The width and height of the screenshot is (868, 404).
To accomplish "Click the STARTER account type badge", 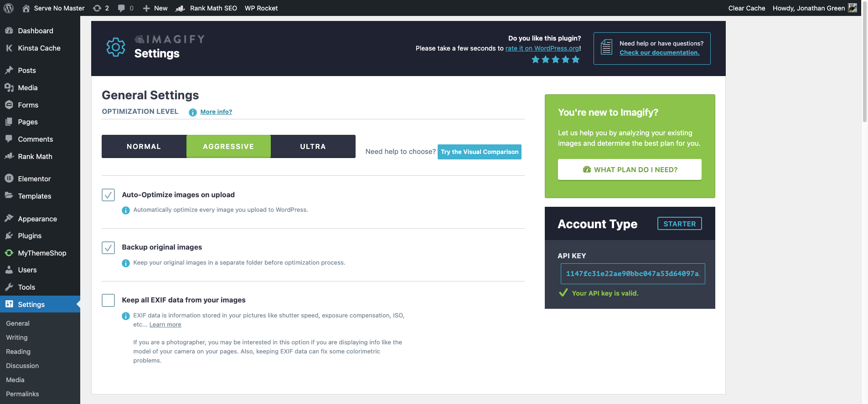I will [680, 224].
